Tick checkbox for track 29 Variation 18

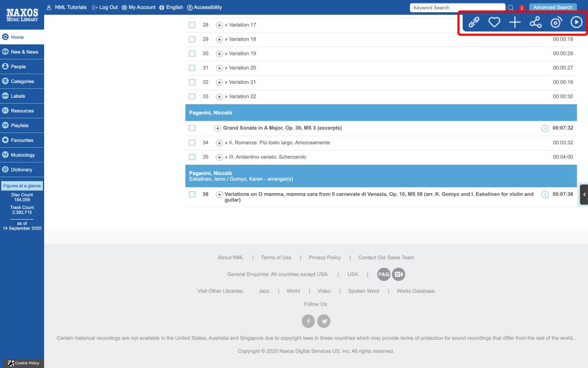click(192, 39)
